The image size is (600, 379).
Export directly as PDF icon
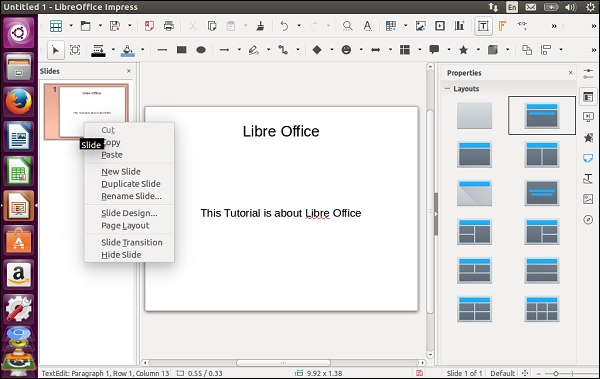[149, 26]
